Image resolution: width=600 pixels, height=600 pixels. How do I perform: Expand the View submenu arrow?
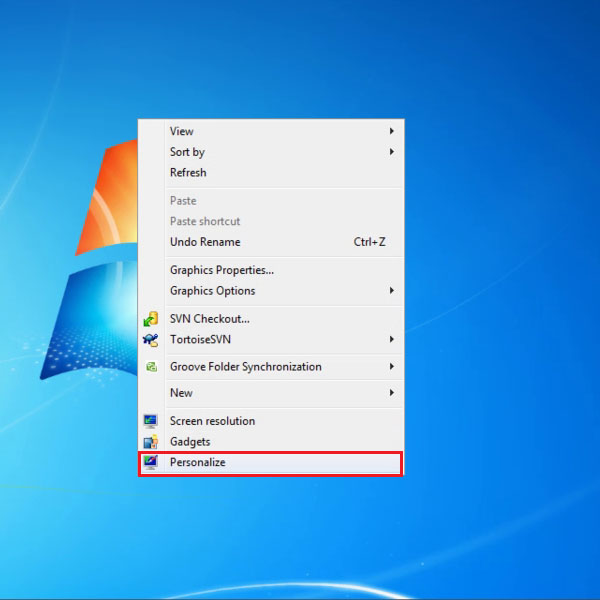(x=391, y=131)
